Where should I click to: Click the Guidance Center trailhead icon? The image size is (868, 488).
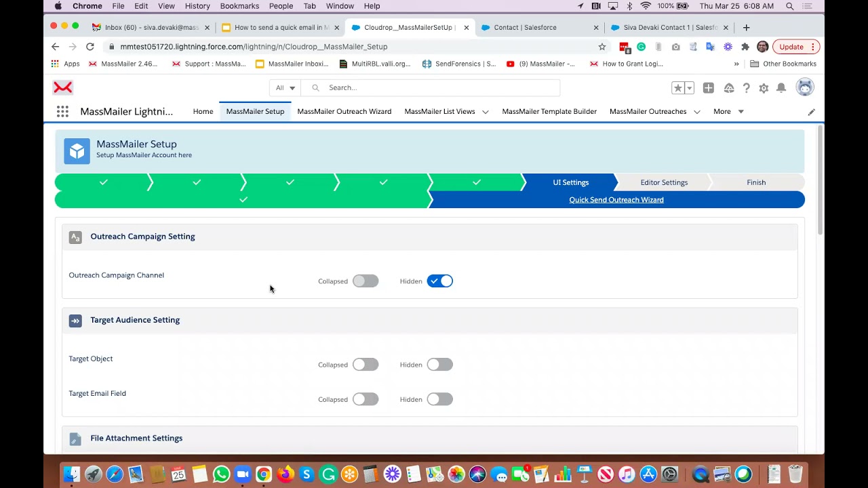coord(729,88)
